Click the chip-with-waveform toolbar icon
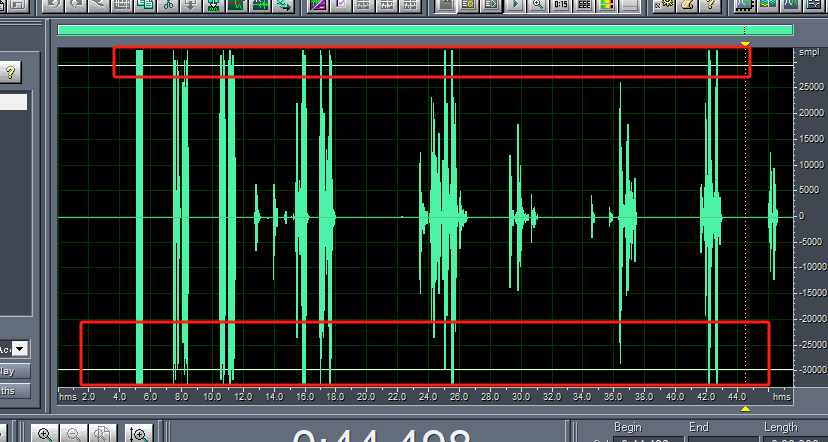The width and height of the screenshot is (828, 442). click(x=745, y=4)
